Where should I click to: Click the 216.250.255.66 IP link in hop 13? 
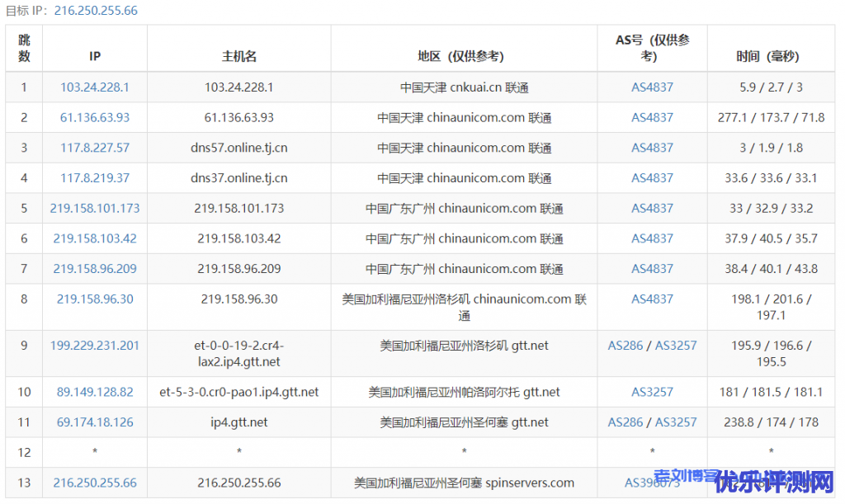[x=95, y=483]
